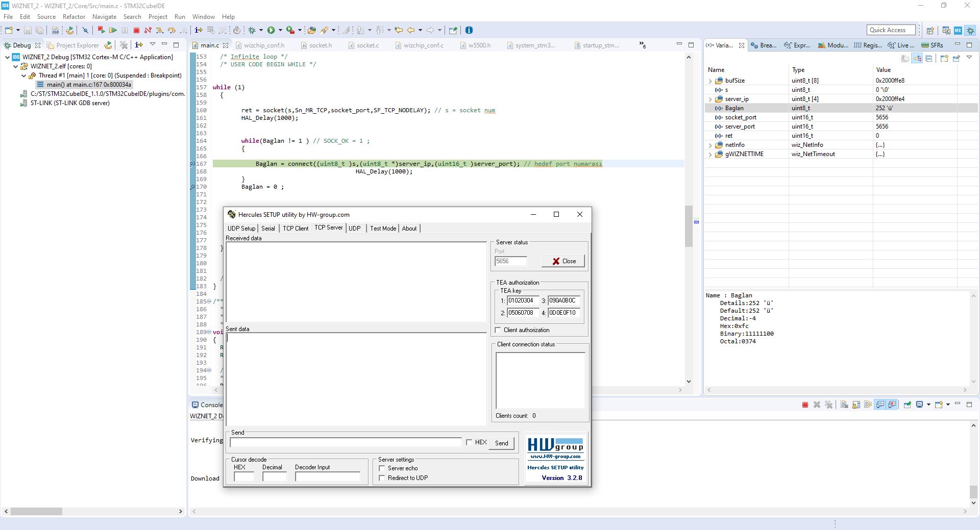Toggle Redirect to UDP checkbox
This screenshot has width=980, height=530.
pos(382,477)
